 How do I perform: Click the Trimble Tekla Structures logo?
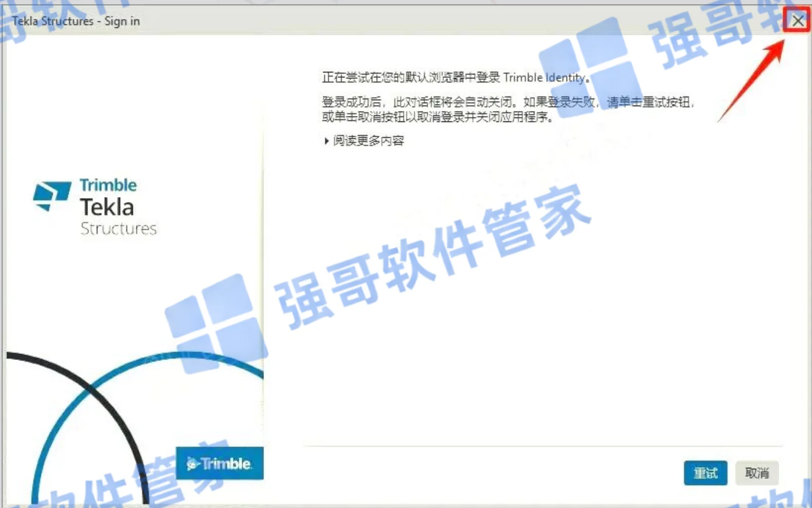coord(95,207)
